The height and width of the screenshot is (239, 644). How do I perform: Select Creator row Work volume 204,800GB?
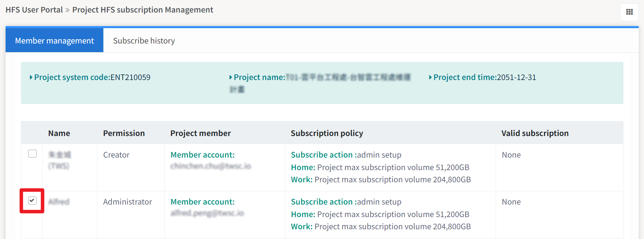(x=381, y=180)
